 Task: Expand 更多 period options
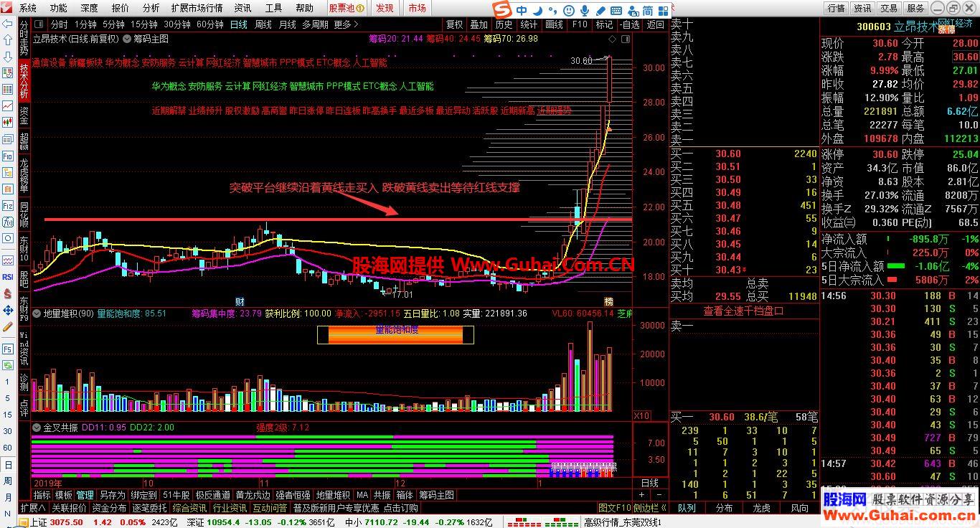(347, 24)
